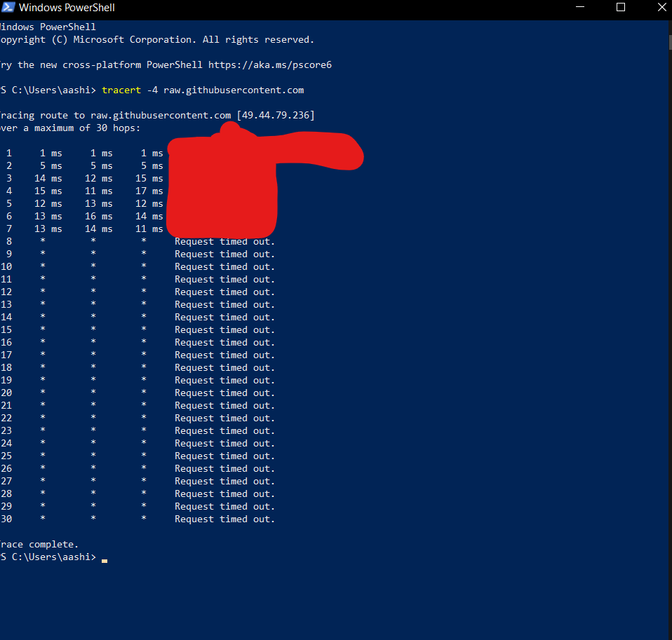
Task: Minimize the Windows PowerShell window
Action: pyautogui.click(x=580, y=7)
